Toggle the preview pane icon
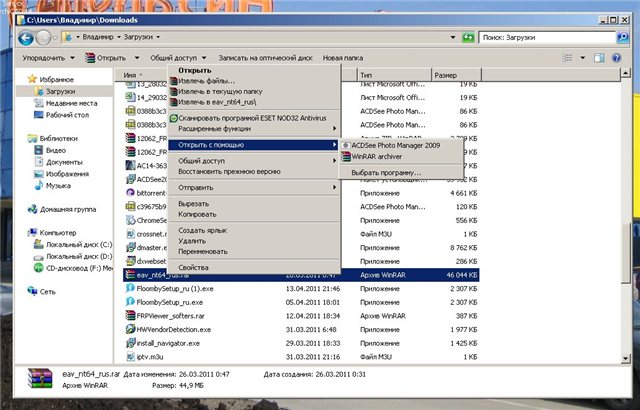Viewport: 640px width, 410px height. tap(599, 58)
